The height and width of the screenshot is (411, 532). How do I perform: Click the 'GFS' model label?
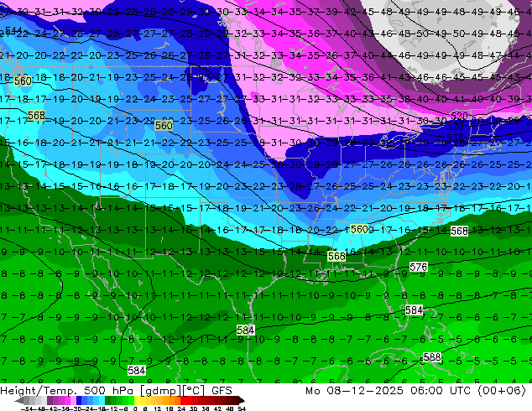[x=222, y=391]
